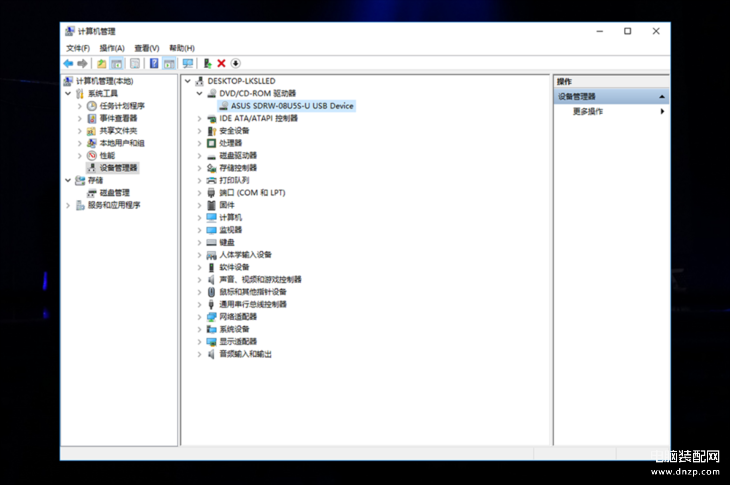Click the disable device down-arrow icon
The width and height of the screenshot is (730, 485).
pyautogui.click(x=236, y=63)
